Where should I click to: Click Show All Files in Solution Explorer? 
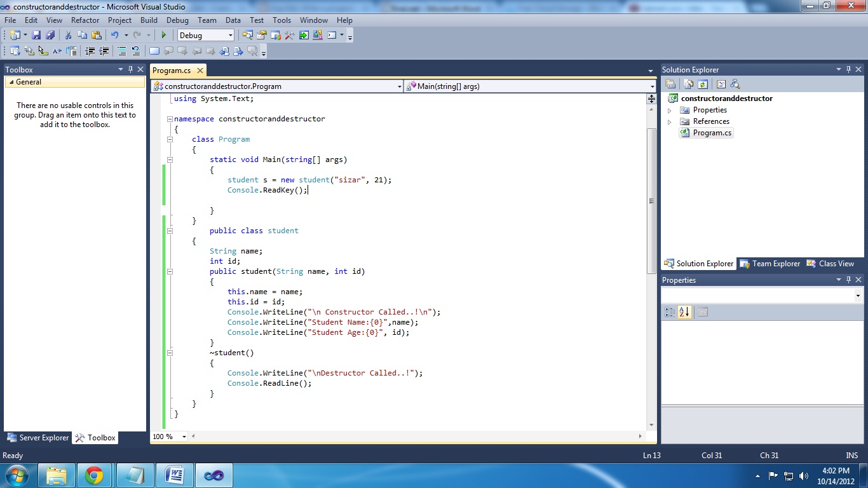coord(689,84)
